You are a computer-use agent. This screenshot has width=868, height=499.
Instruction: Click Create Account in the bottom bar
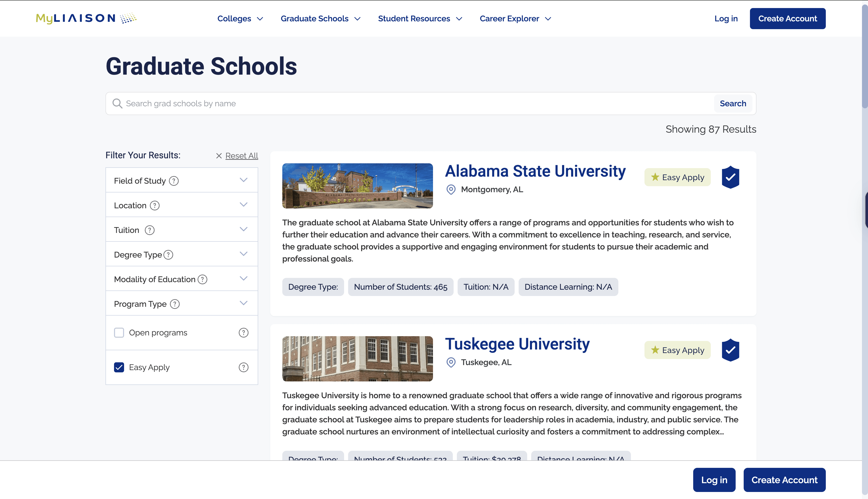pyautogui.click(x=784, y=480)
